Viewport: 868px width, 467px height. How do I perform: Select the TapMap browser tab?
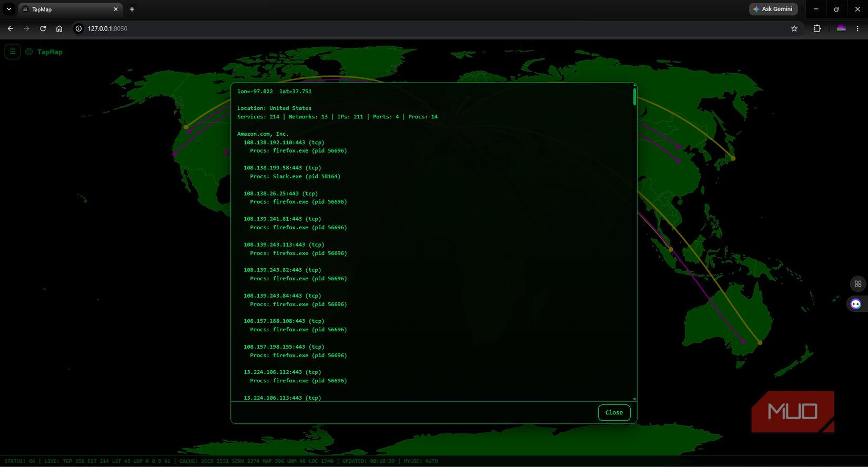tap(70, 9)
